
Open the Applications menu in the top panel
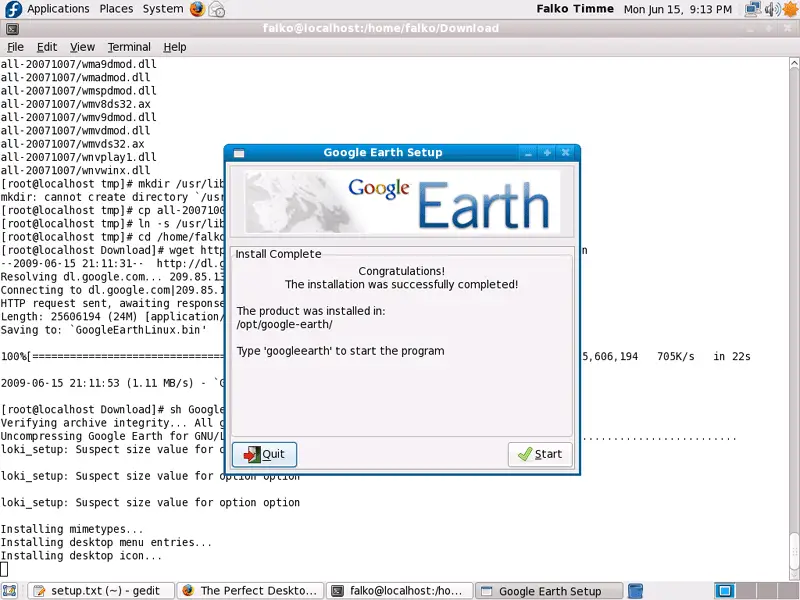click(x=58, y=9)
